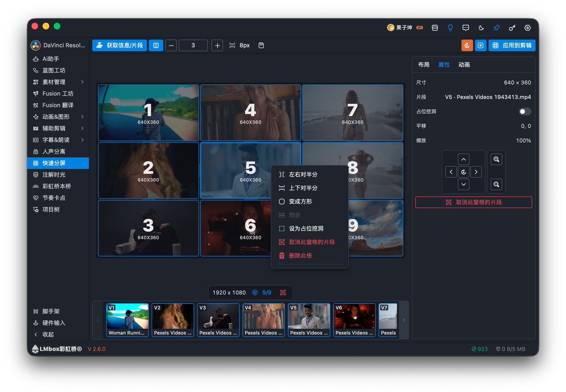This screenshot has height=392, width=566.
Task: Click 获取信息/片段 button
Action: [120, 45]
